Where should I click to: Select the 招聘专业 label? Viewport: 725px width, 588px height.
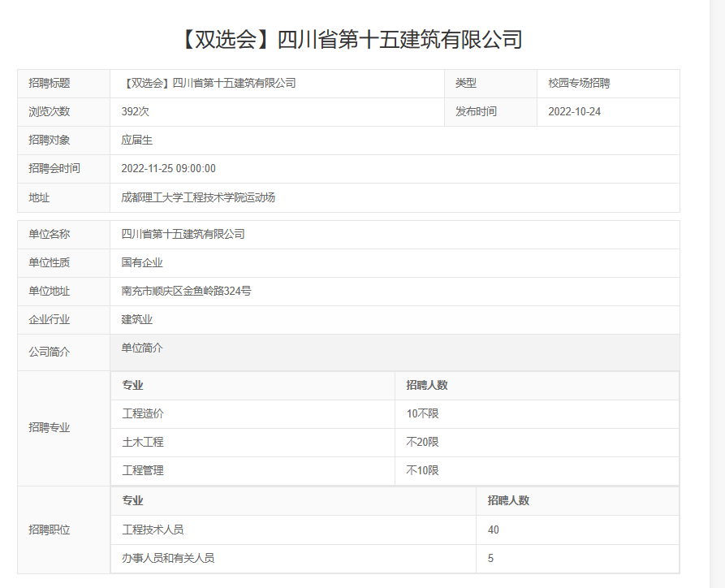[x=49, y=427]
